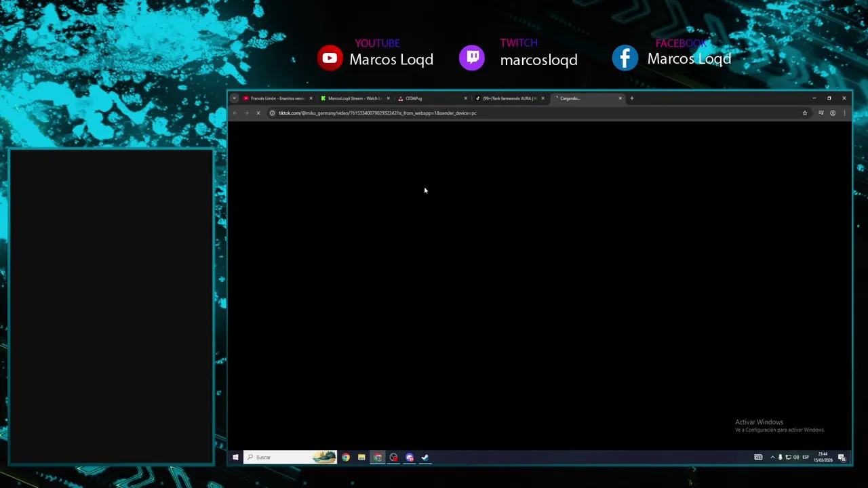The height and width of the screenshot is (488, 868).
Task: Open the volume tray icon
Action: (796, 457)
